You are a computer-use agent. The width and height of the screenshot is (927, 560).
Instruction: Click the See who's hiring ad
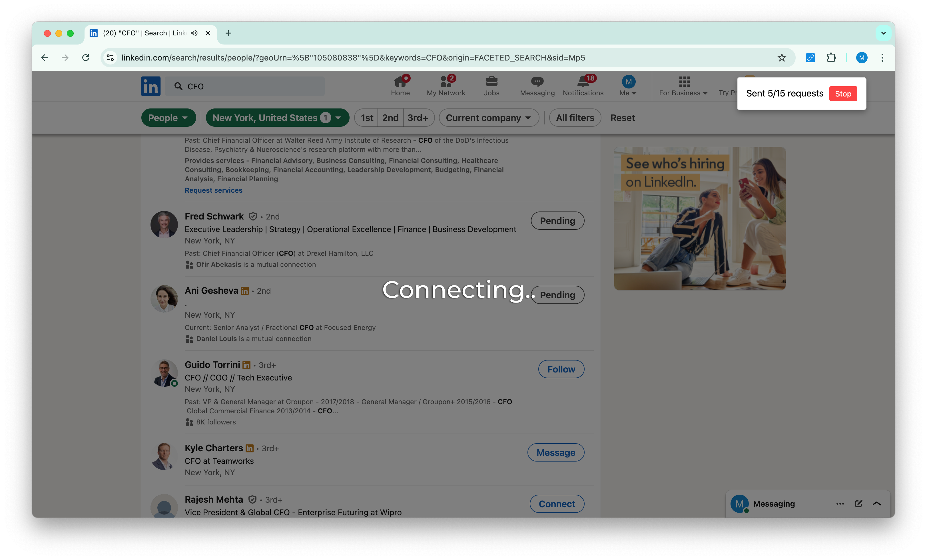click(699, 219)
